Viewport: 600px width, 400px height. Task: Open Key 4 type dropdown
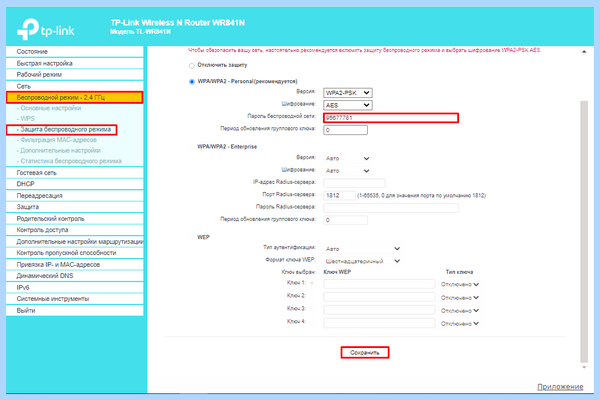(460, 323)
